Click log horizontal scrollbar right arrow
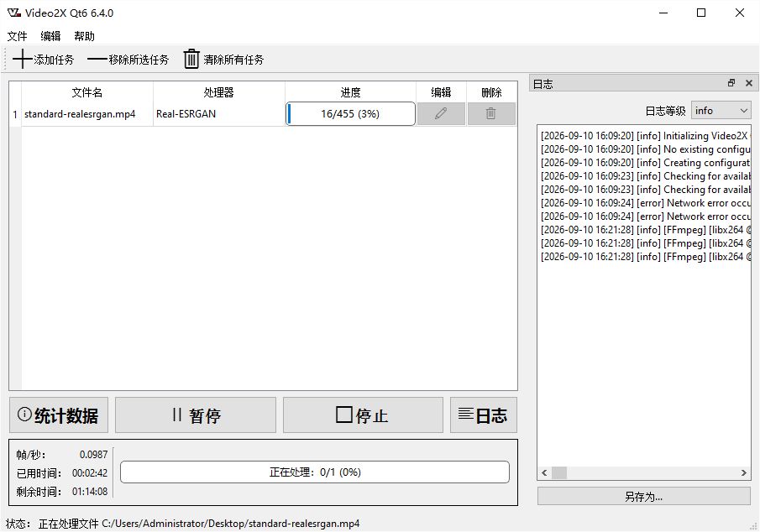 (743, 473)
